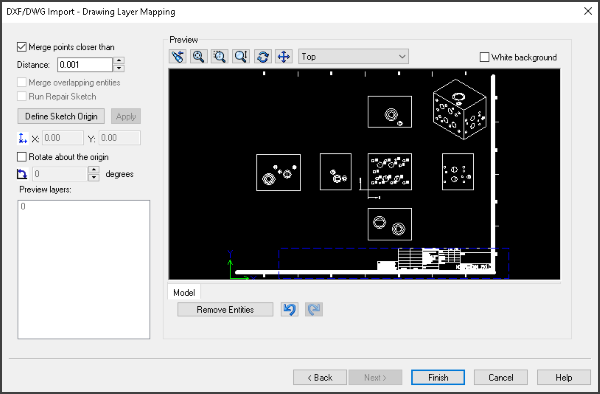Click the rotate view icon in preview toolbar
This screenshot has width=600, height=394.
pyautogui.click(x=262, y=57)
